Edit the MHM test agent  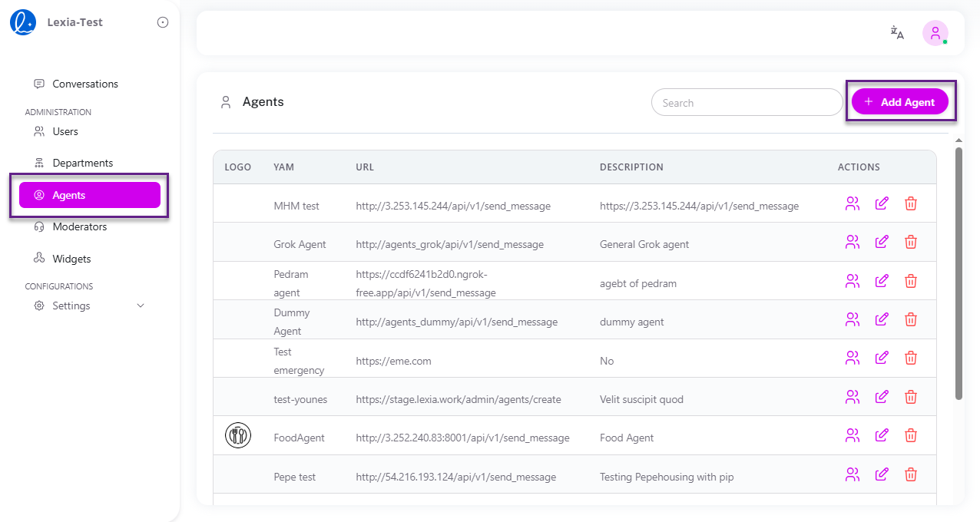(x=881, y=203)
